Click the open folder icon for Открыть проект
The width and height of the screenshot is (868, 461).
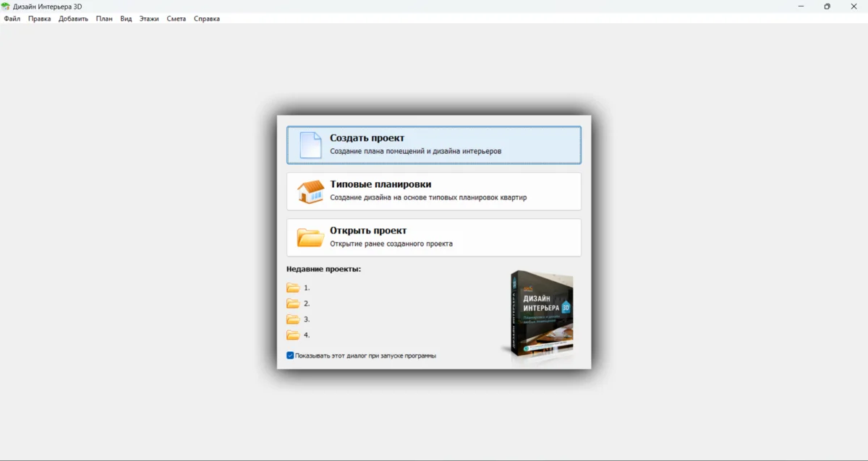click(311, 238)
